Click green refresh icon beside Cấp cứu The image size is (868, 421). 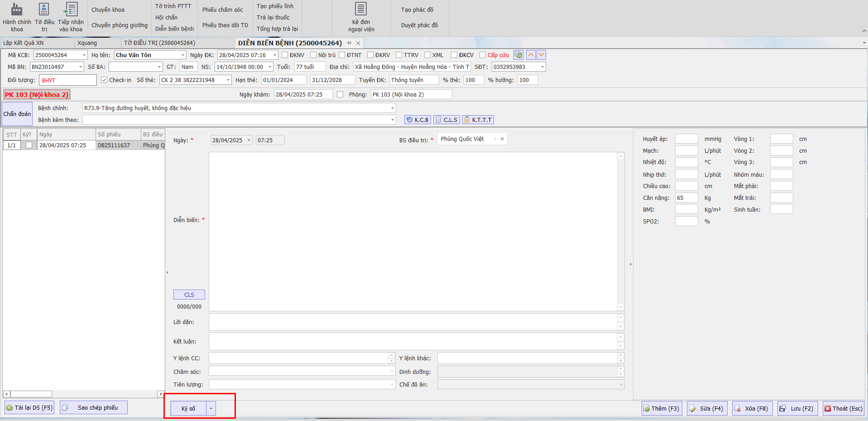[518, 55]
